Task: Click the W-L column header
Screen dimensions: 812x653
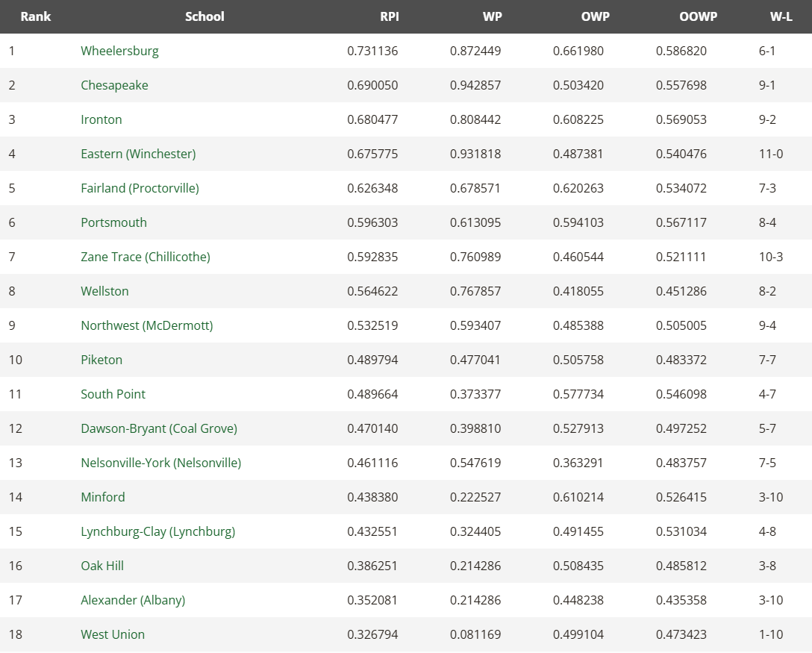Action: 781,16
